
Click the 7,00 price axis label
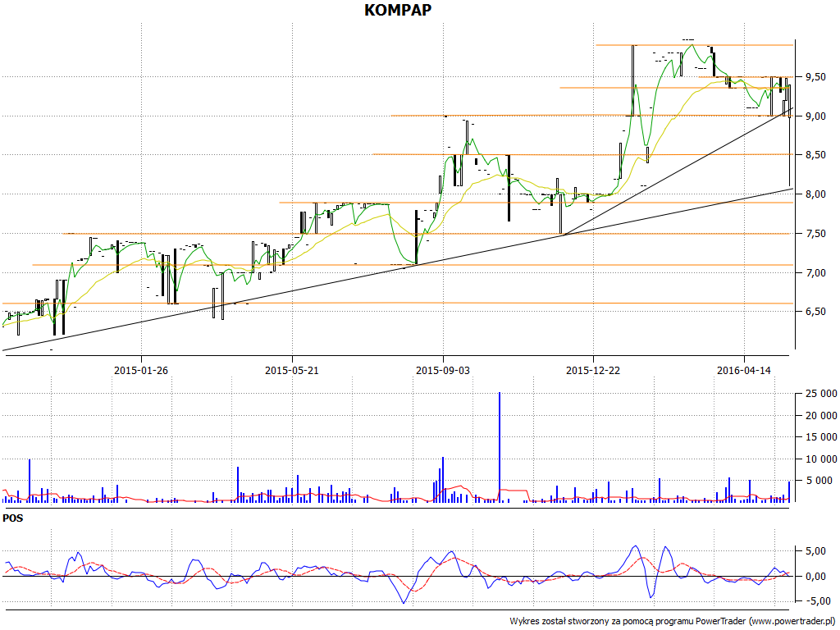click(x=815, y=272)
